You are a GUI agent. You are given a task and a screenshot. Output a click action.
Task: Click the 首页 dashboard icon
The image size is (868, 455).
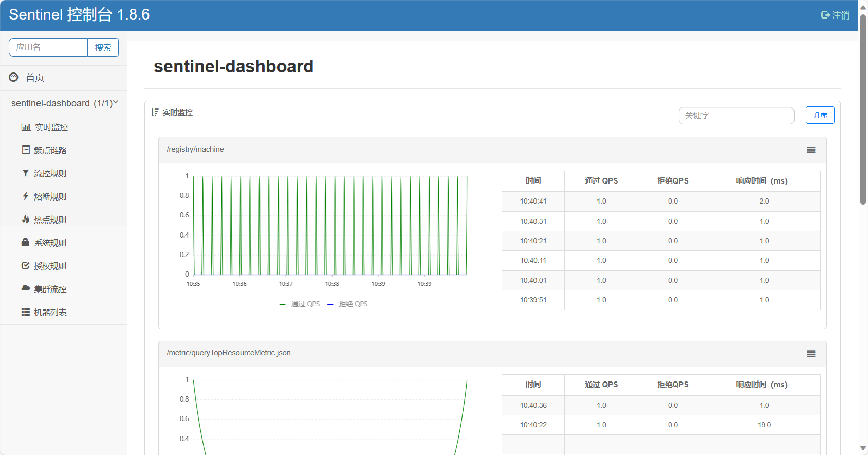click(x=14, y=77)
